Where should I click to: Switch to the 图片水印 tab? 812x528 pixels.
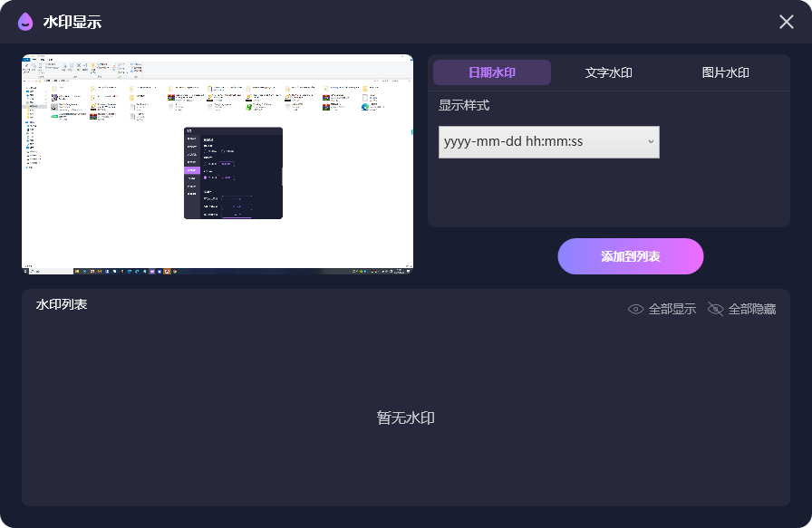point(723,72)
